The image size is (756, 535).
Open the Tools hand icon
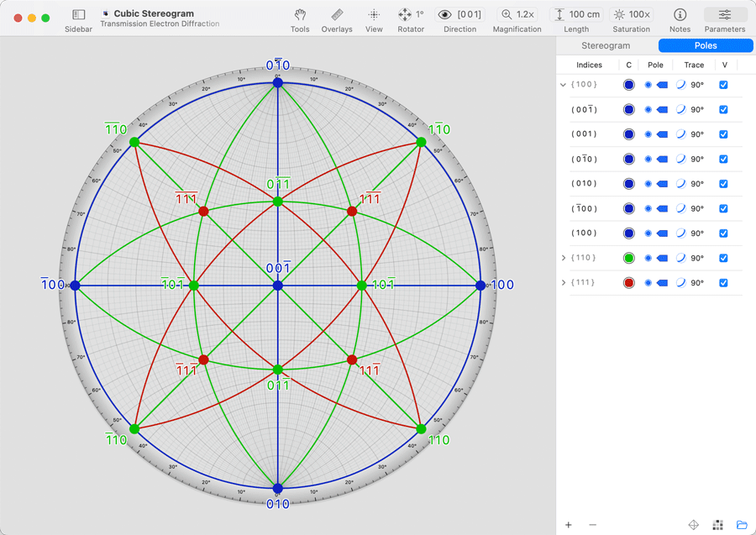point(300,15)
